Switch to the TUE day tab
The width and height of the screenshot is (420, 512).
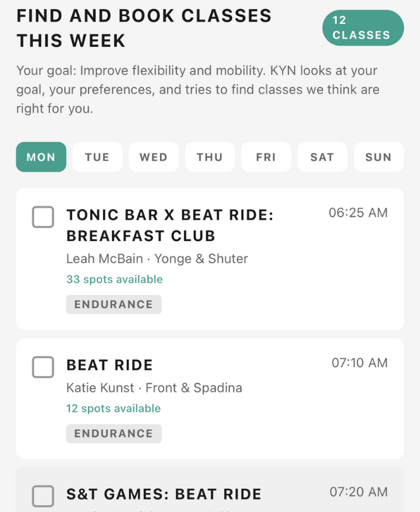pos(97,157)
